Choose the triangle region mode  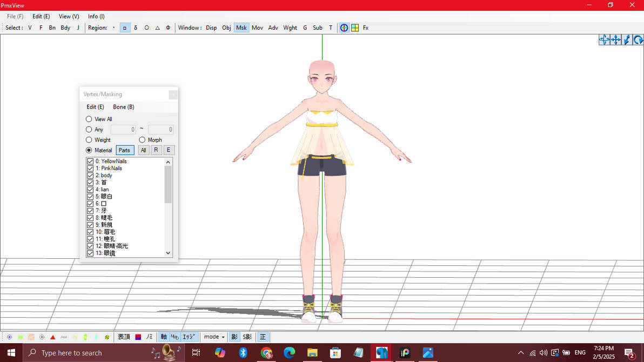click(157, 28)
